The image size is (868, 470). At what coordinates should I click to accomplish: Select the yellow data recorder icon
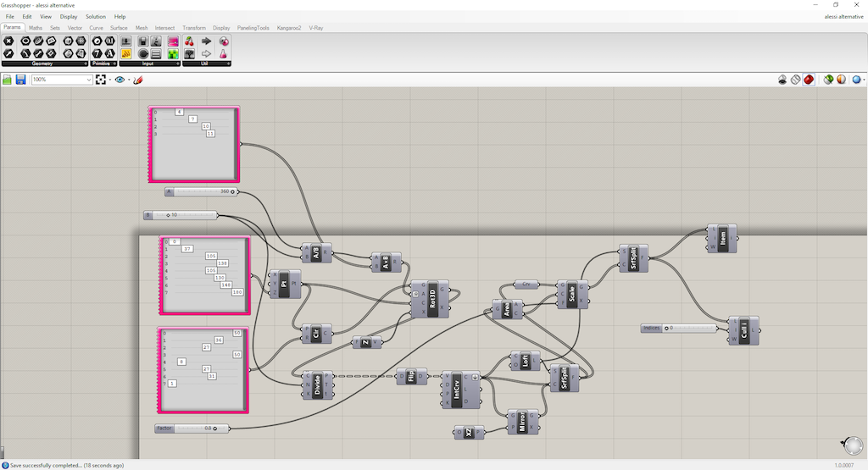point(126,53)
